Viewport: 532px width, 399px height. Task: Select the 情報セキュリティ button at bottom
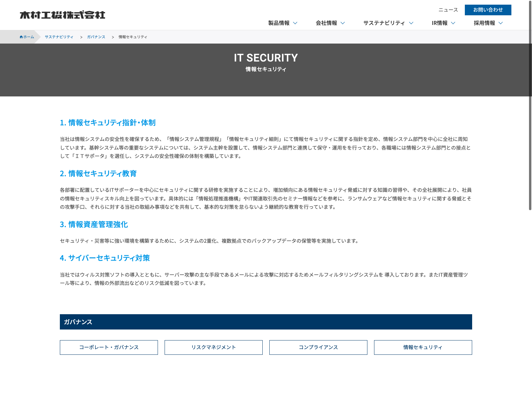(423, 347)
